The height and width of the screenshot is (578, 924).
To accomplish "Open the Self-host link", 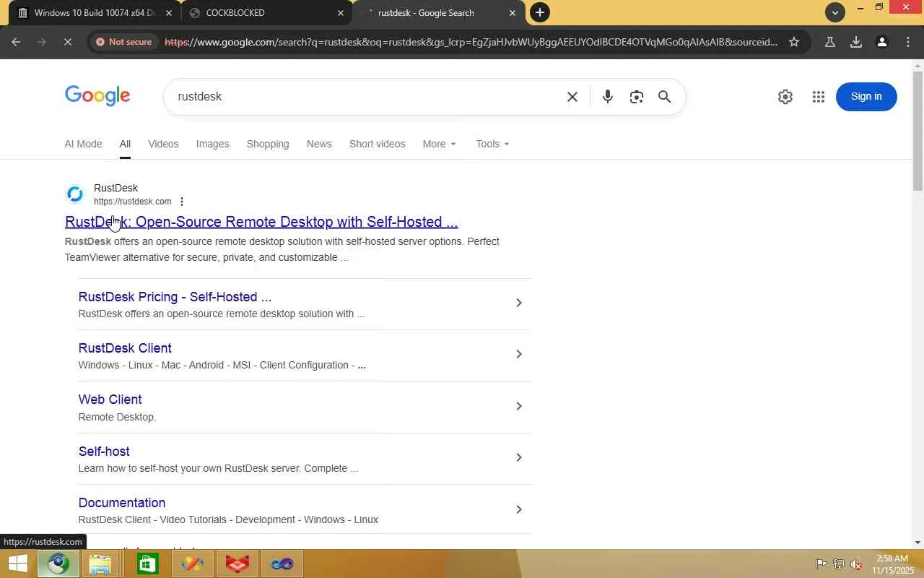I will (x=104, y=452).
